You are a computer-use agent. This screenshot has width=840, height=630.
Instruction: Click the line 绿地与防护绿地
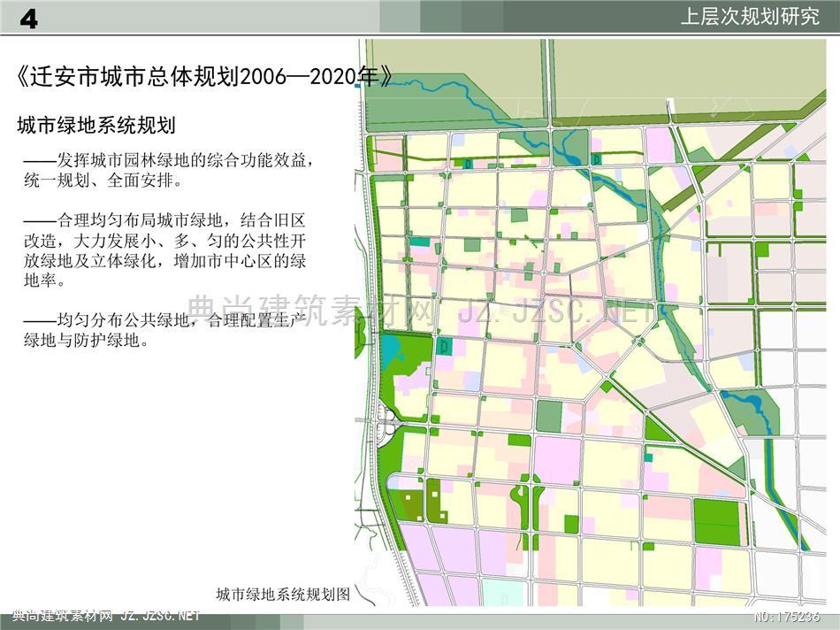click(x=87, y=340)
